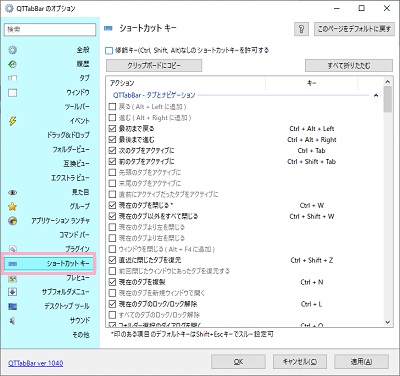The image size is (400, 376).
Task: Click the アプリケーション ランチャ icon
Action: (x=12, y=221)
